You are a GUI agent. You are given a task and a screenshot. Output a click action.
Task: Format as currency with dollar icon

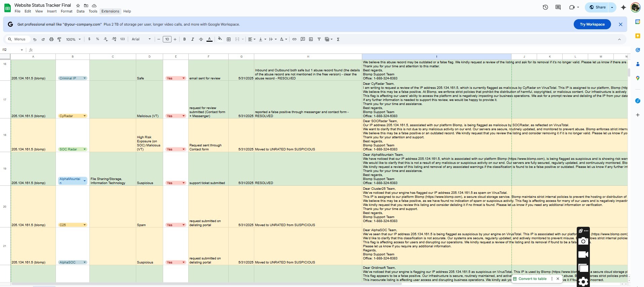(89, 39)
